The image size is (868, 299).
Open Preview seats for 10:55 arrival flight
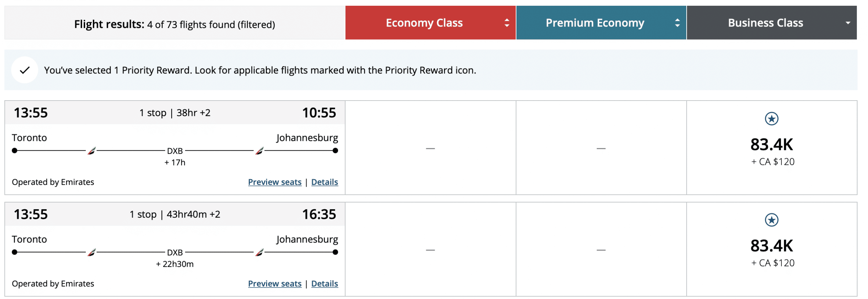tap(275, 182)
